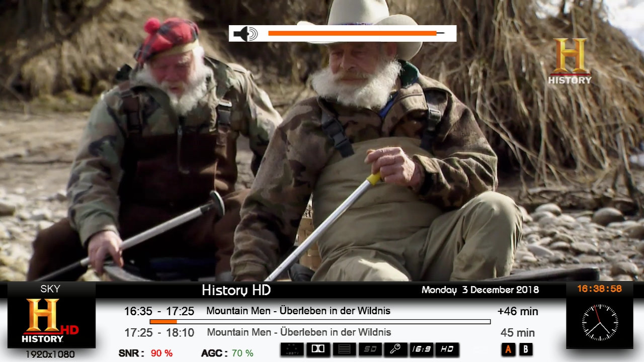The image size is (644, 362).
Task: Click the History HD channel name
Action: [236, 290]
